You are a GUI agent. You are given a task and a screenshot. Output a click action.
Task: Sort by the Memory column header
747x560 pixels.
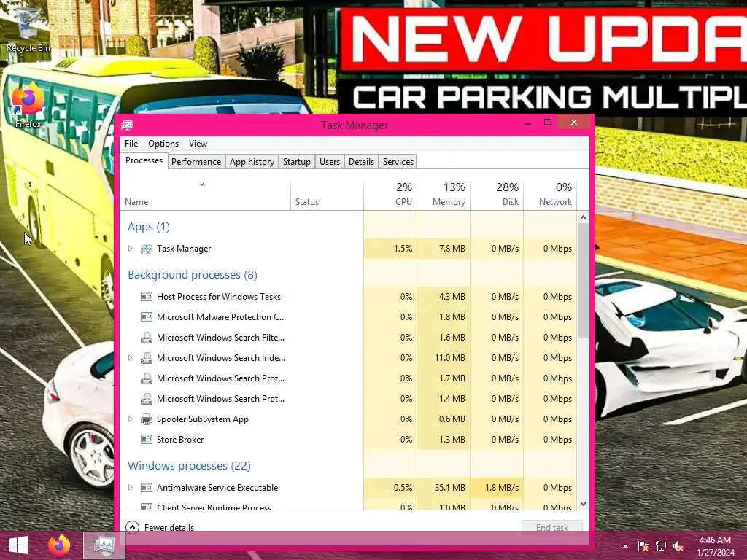pos(444,195)
